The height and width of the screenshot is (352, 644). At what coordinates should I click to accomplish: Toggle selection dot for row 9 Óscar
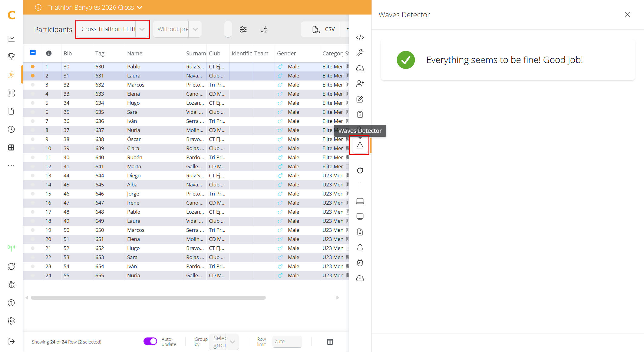[33, 139]
